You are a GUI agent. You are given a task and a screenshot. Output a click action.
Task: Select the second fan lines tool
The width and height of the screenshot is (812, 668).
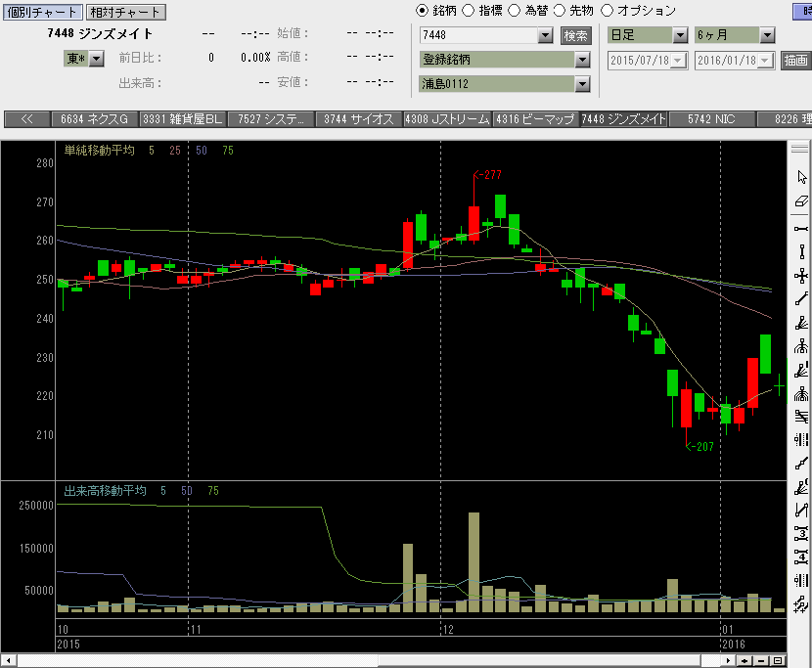pos(801,370)
